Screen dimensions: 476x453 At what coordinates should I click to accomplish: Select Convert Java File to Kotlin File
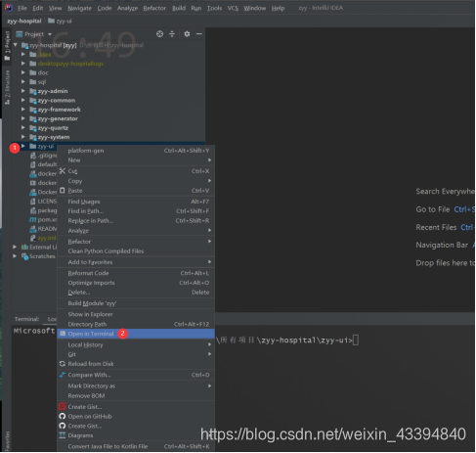pyautogui.click(x=136, y=446)
